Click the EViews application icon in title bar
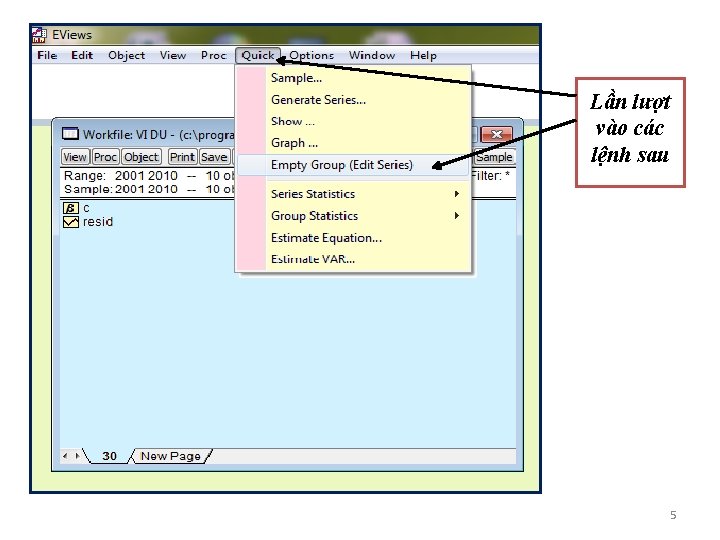The height and width of the screenshot is (540, 720). click(39, 35)
